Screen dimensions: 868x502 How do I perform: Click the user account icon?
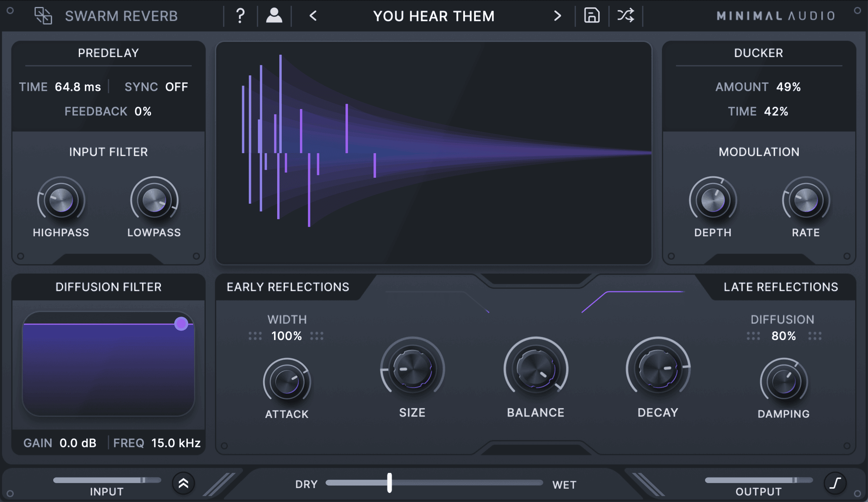274,15
